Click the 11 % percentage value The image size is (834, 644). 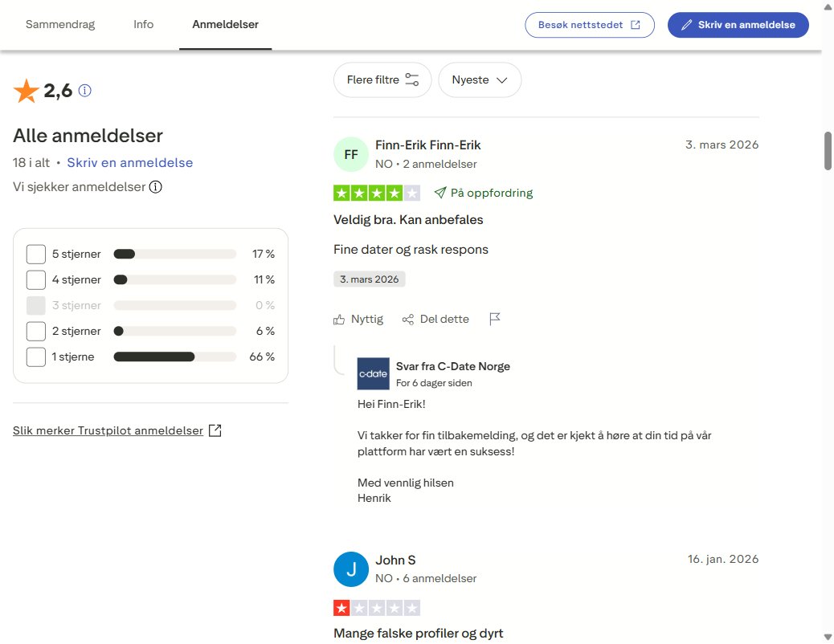coord(264,279)
